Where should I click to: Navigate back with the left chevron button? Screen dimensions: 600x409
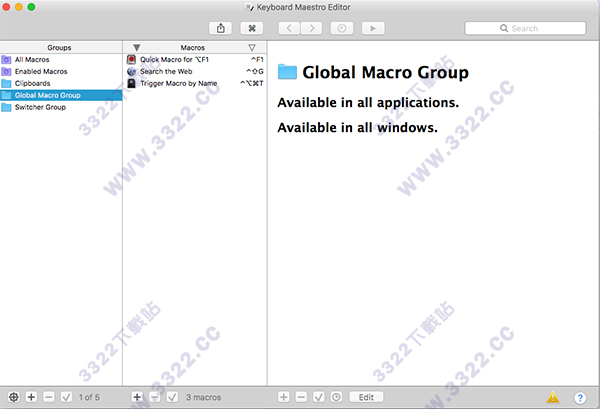coord(291,28)
